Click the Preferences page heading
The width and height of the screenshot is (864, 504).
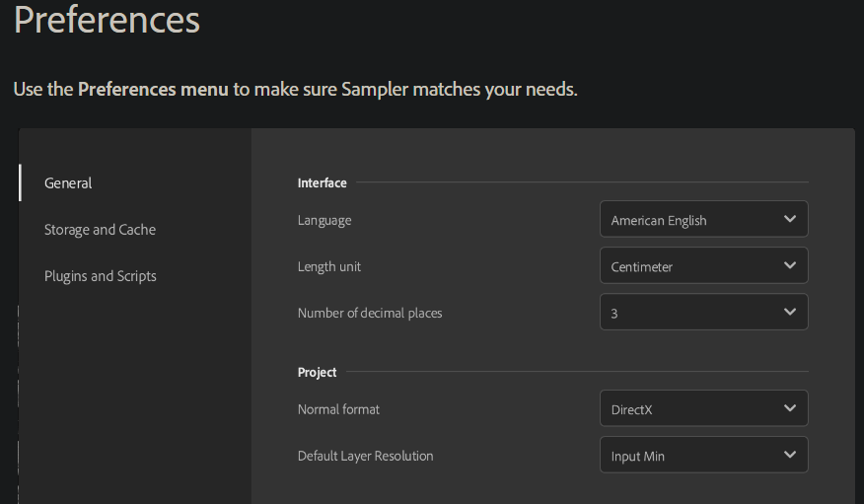(x=107, y=20)
